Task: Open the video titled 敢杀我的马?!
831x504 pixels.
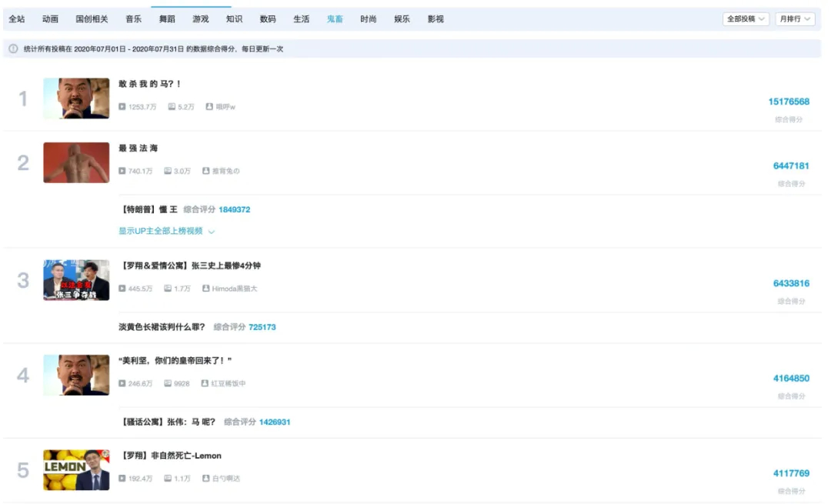Action: click(x=149, y=84)
